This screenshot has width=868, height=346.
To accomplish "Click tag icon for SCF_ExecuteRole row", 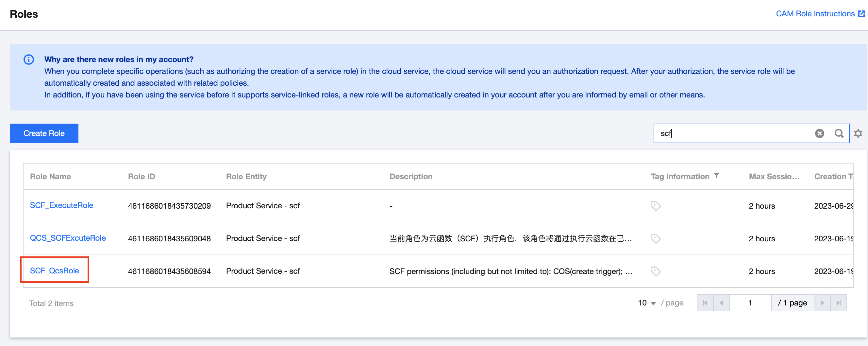I will point(656,206).
